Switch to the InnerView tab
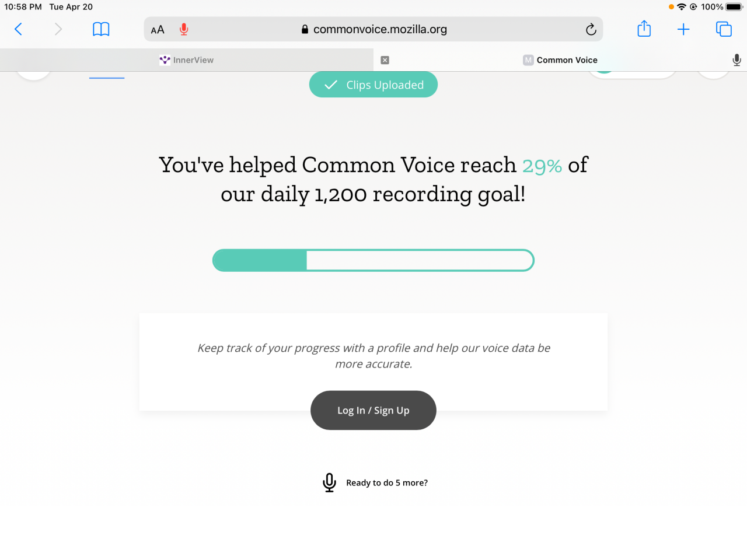This screenshot has width=747, height=560. tap(187, 60)
